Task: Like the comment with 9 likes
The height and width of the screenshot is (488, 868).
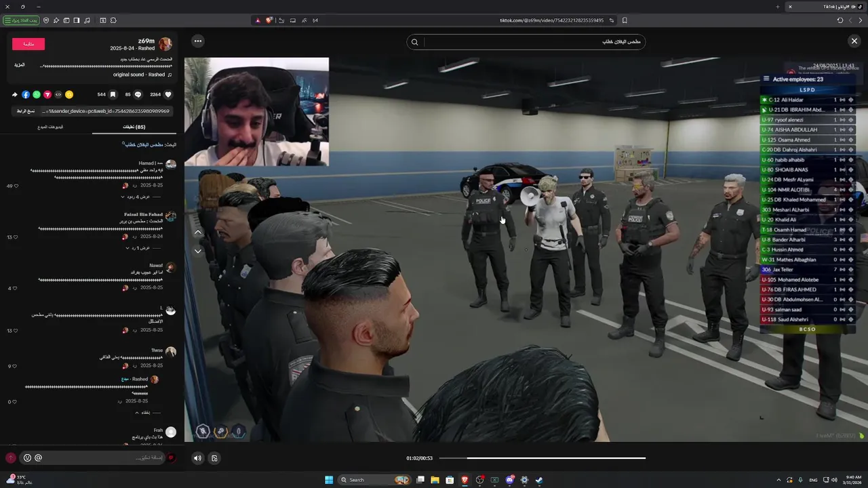Action: pos(16,366)
